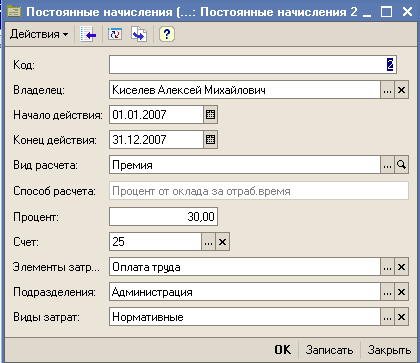Click the window icon in title bar
This screenshot has height=363, width=420.
click(14, 12)
